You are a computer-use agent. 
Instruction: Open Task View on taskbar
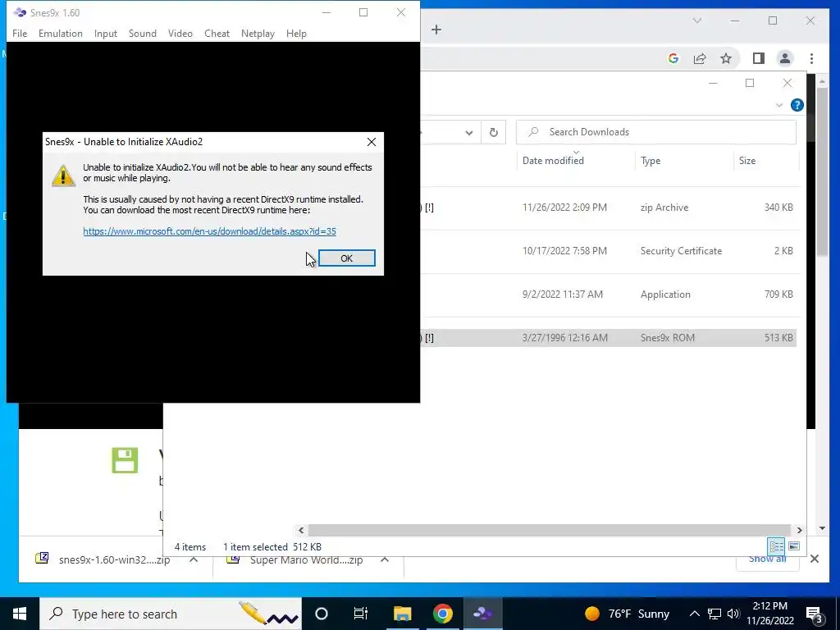[x=361, y=614]
